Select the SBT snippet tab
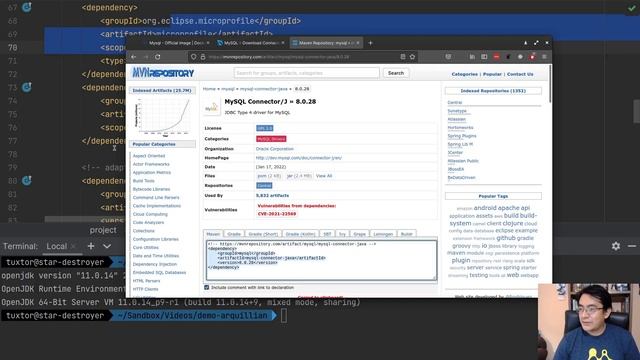Image resolution: width=640 pixels, height=360 pixels. pos(327,234)
